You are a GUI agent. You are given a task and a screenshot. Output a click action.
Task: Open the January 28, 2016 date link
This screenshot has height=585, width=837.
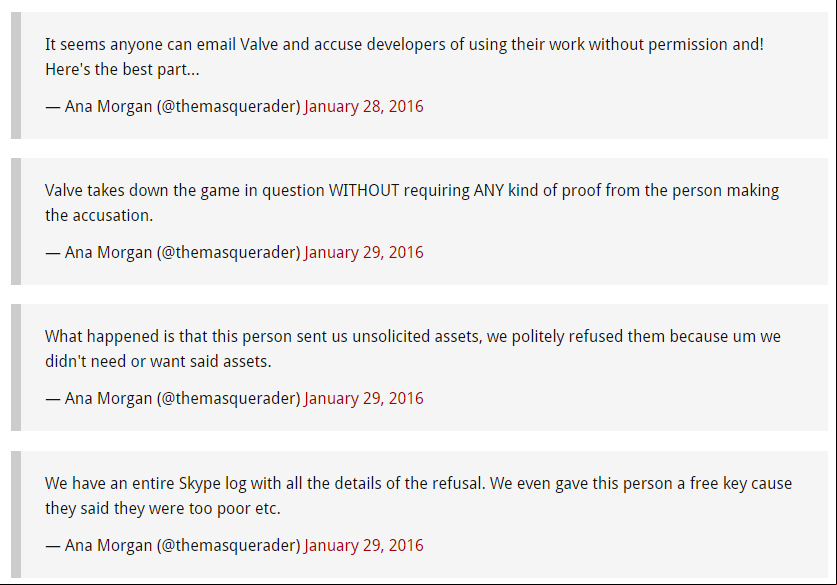point(364,106)
